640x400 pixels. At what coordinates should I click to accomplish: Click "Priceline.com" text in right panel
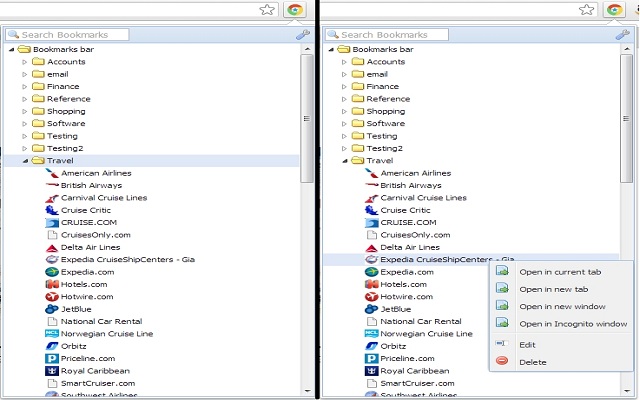pos(407,358)
